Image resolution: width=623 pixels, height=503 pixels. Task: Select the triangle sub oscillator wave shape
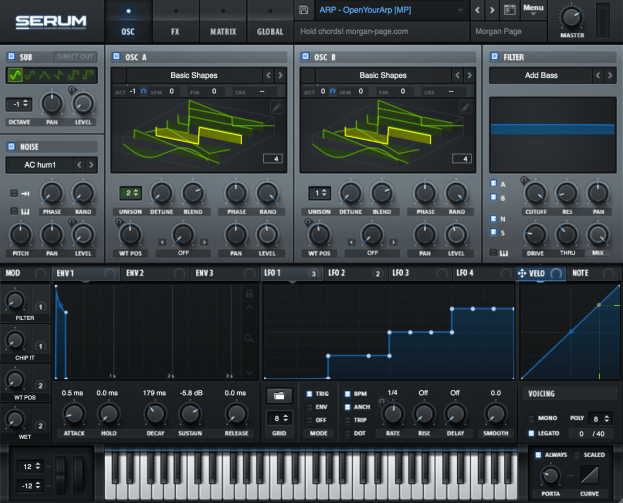(44, 75)
